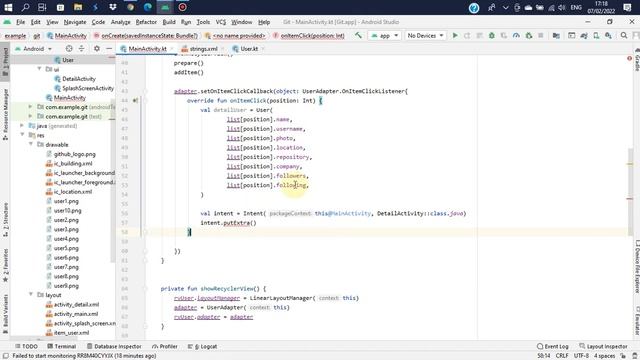This screenshot has width=640, height=360.
Task: Open the Layout Inspector button
Action: click(x=603, y=346)
